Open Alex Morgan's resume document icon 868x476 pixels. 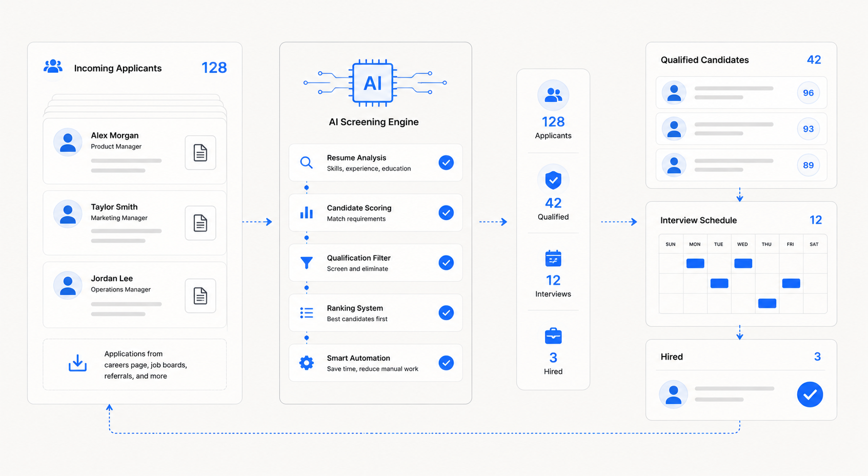200,153
